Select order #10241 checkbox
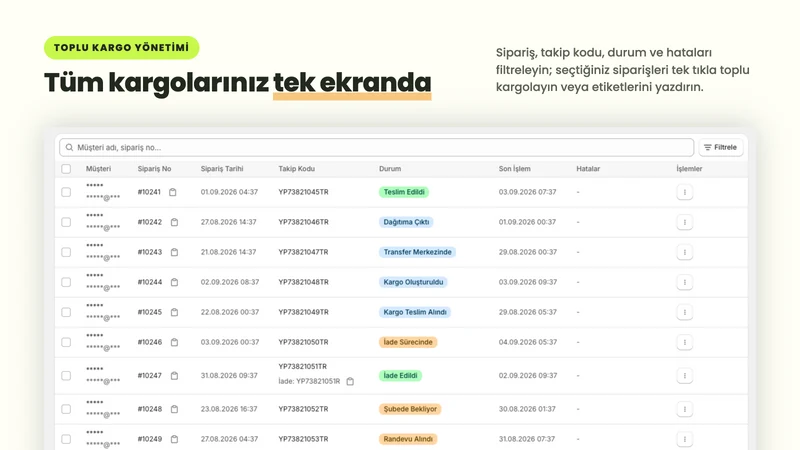The height and width of the screenshot is (450, 800). [66, 192]
